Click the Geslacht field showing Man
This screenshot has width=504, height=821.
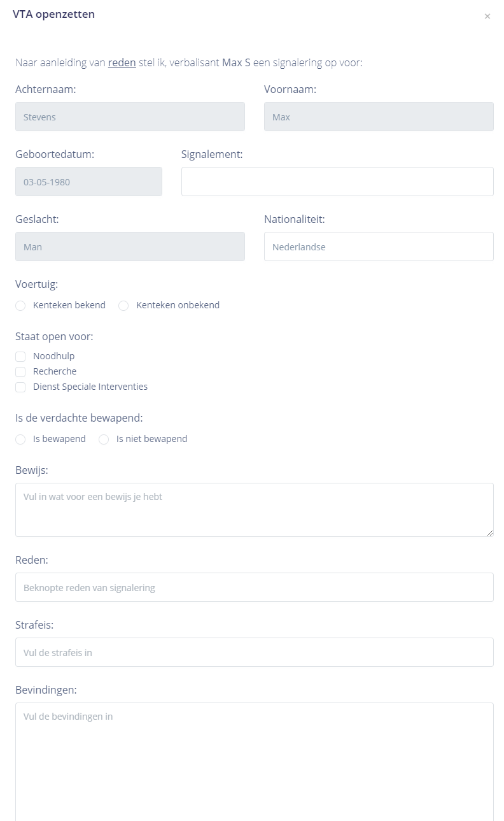(130, 246)
